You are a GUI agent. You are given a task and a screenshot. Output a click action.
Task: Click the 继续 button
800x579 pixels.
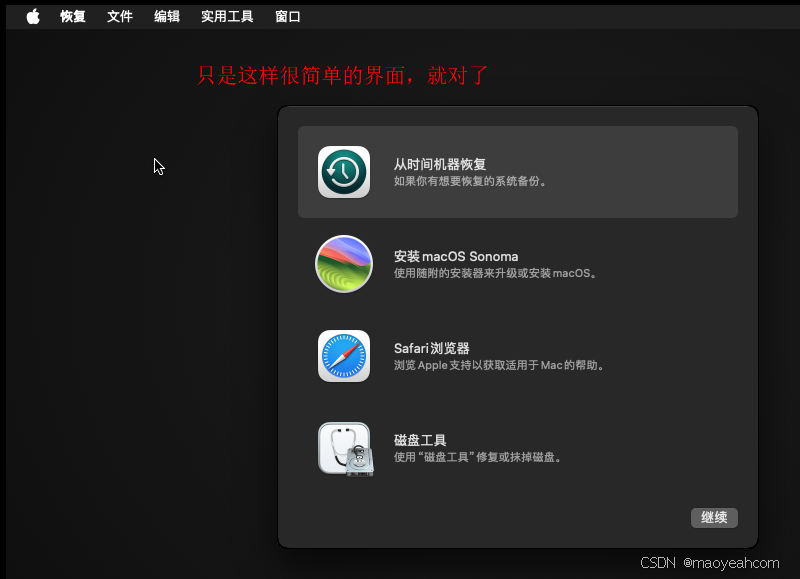(714, 517)
